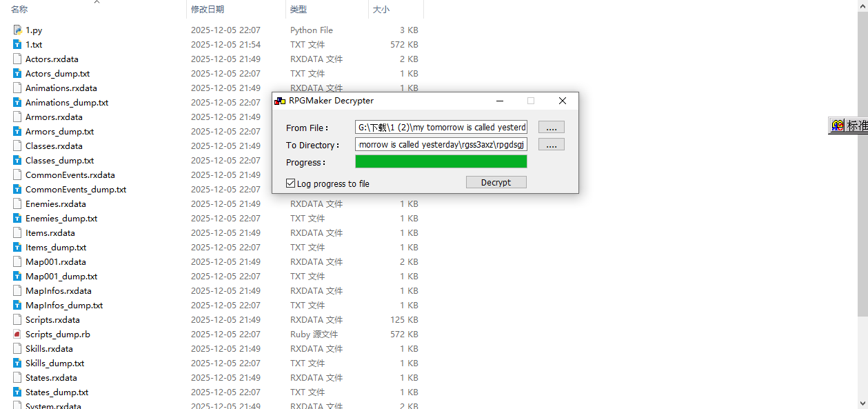Viewport: 868px width, 409px height.
Task: Click inside the From File path field
Action: [x=441, y=128]
